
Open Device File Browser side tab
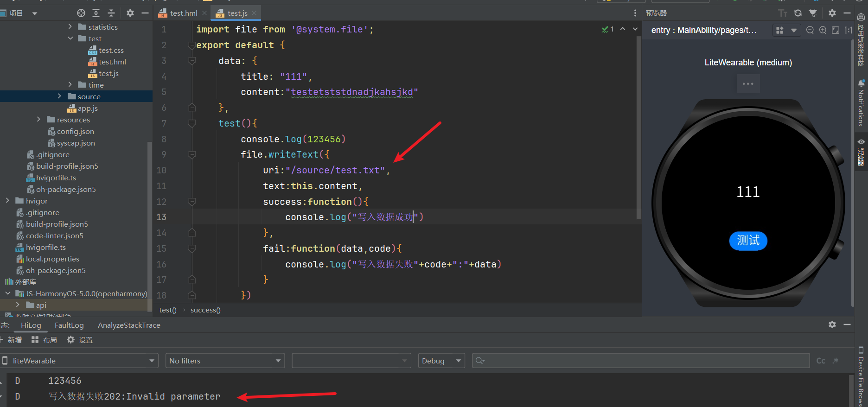(x=861, y=376)
